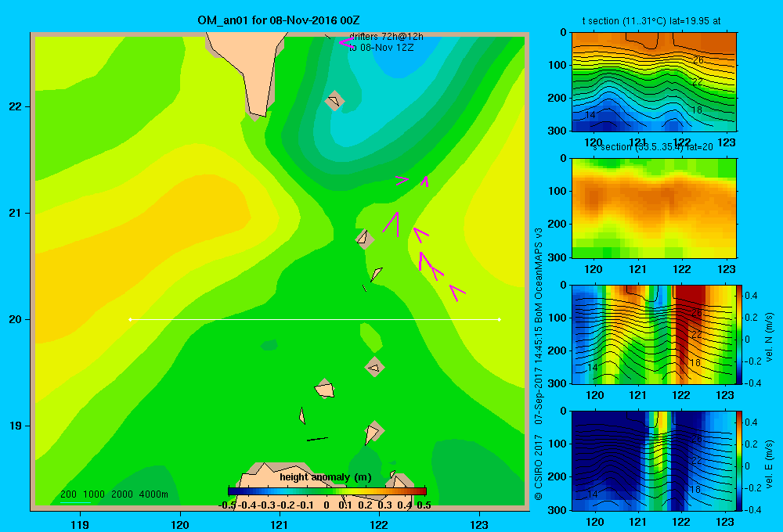Click the 300 depth label of the salinity section
The width and height of the screenshot is (783, 532).
point(558,257)
